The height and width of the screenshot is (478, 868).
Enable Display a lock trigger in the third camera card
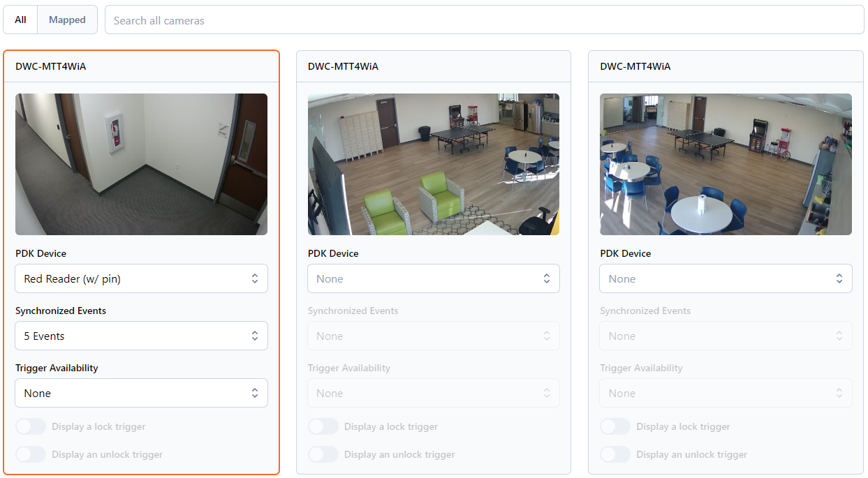click(615, 426)
